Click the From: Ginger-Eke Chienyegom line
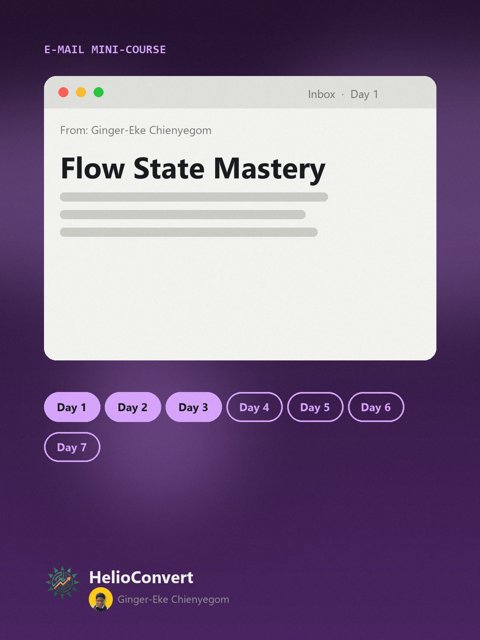Image resolution: width=480 pixels, height=640 pixels. (x=136, y=130)
